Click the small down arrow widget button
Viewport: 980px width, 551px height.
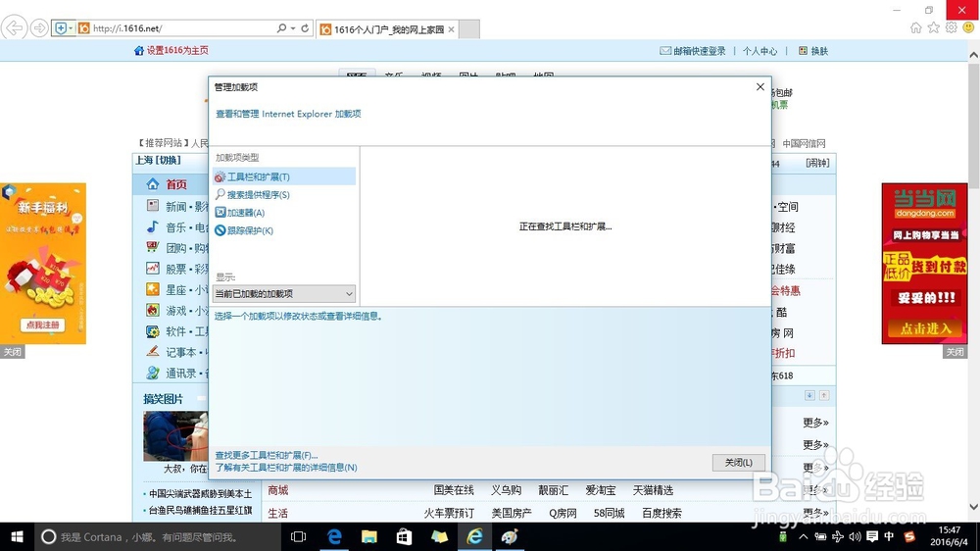(809, 395)
